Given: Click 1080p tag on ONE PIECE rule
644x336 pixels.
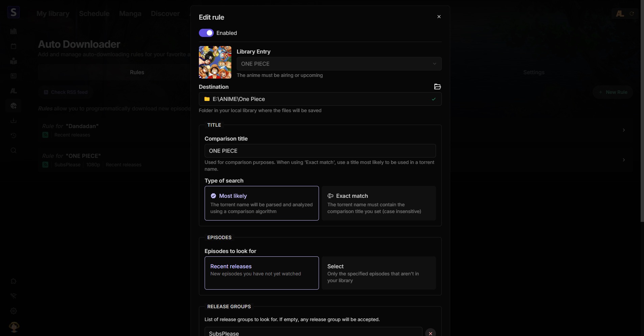Looking at the screenshot, I should coord(93,165).
